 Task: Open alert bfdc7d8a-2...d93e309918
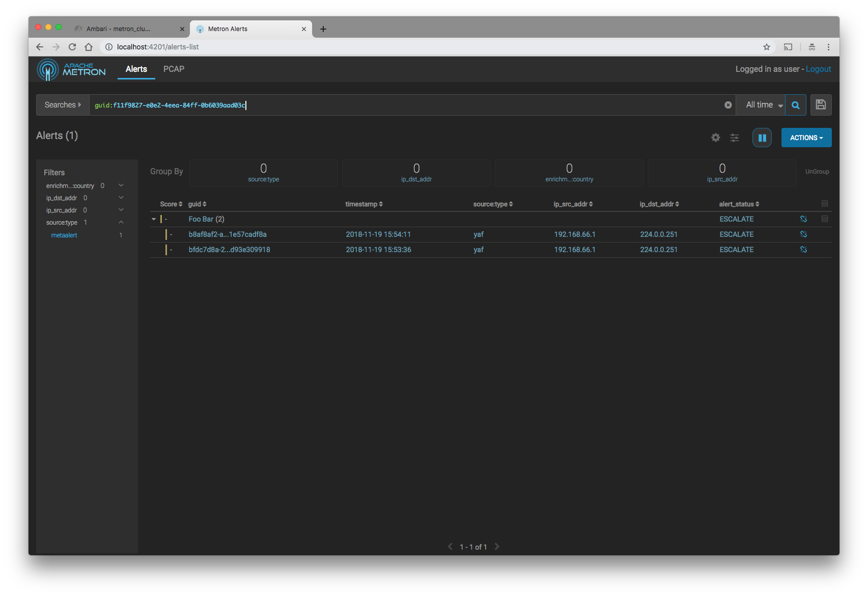pyautogui.click(x=229, y=250)
